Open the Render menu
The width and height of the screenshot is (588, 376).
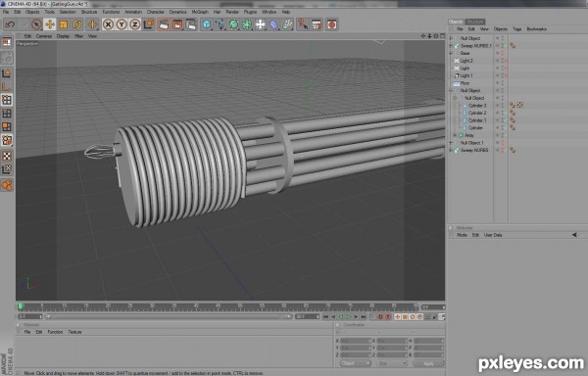point(232,12)
